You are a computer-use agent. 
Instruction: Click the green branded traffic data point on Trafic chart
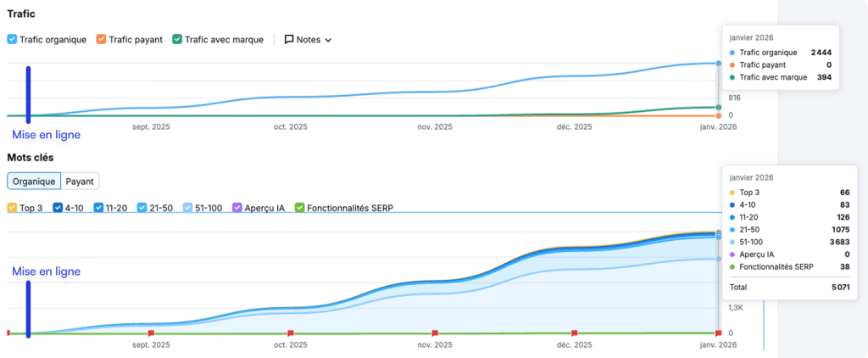pyautogui.click(x=719, y=108)
